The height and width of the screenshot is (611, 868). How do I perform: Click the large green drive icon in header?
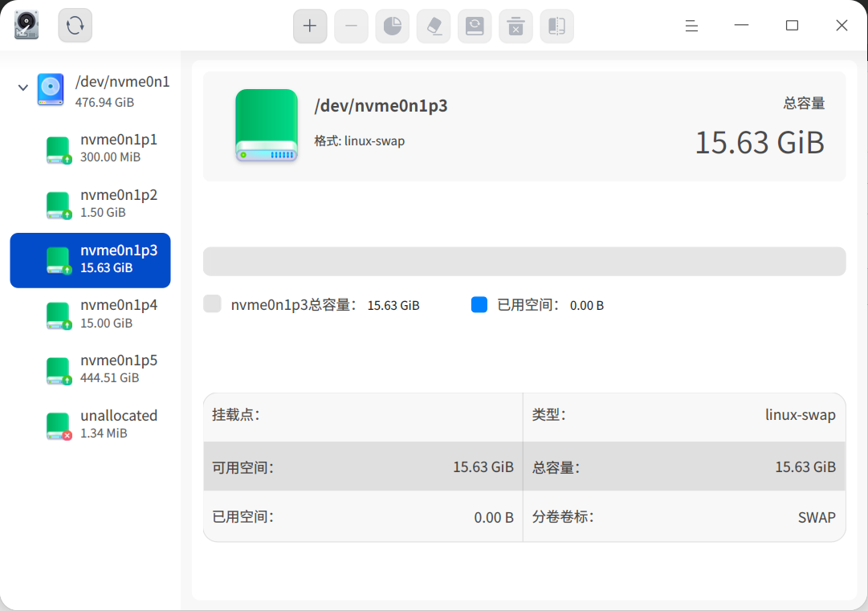point(267,125)
